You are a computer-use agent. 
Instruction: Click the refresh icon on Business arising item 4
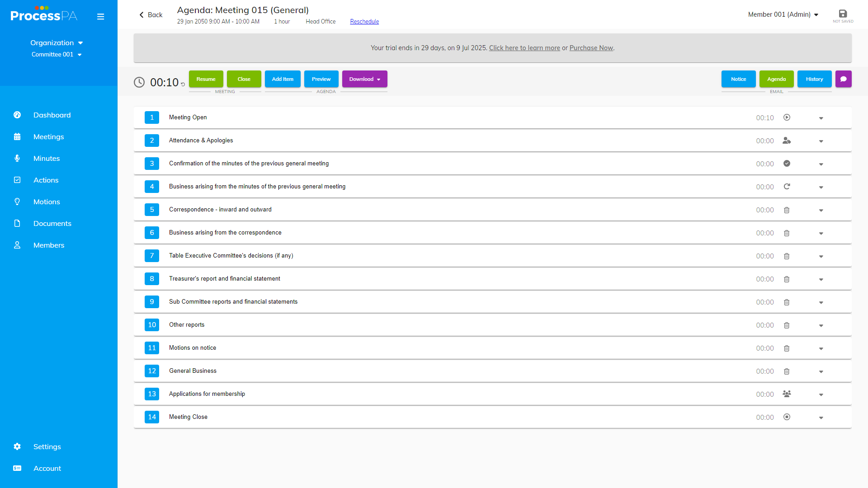[787, 187]
